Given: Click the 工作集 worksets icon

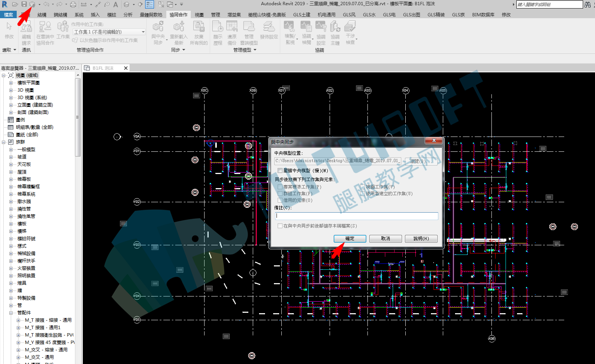Looking at the screenshot, I should pyautogui.click(x=63, y=26).
